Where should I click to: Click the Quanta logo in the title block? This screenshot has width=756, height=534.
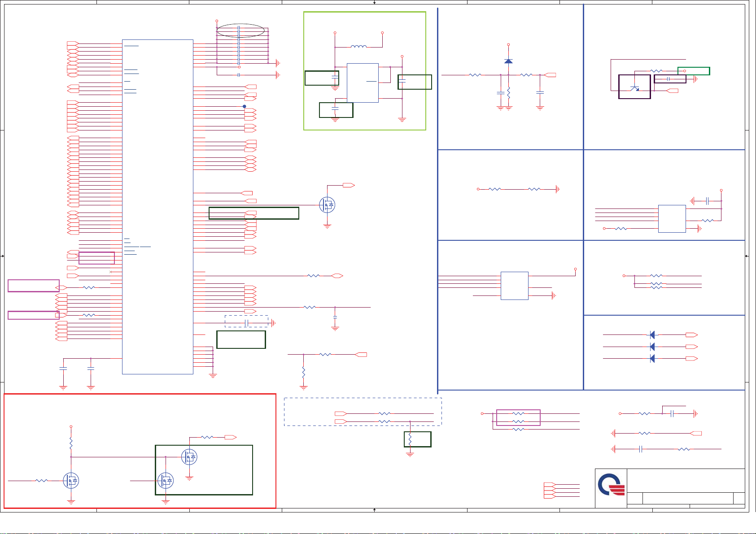point(611,486)
